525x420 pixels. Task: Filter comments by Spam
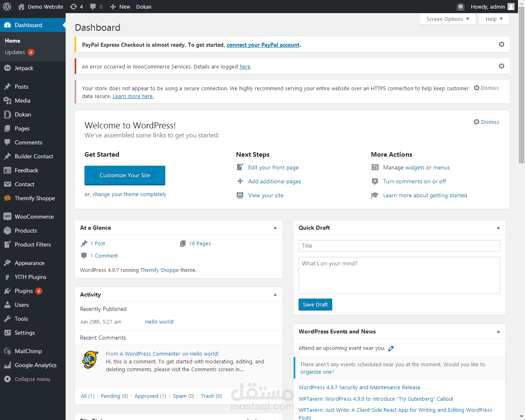[184, 396]
